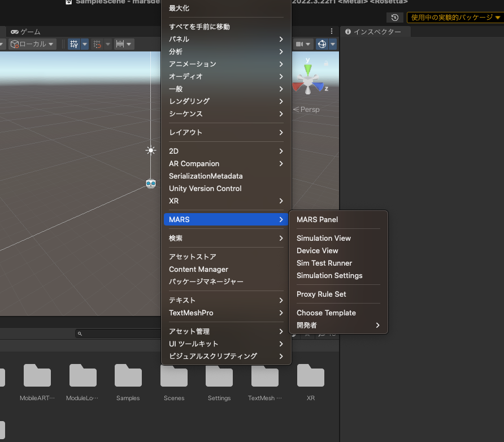Click Choose Template in MARS submenu
The height and width of the screenshot is (442, 504).
click(x=338, y=313)
